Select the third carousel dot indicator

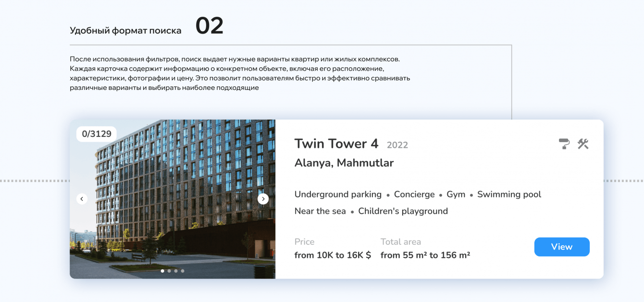pyautogui.click(x=176, y=271)
